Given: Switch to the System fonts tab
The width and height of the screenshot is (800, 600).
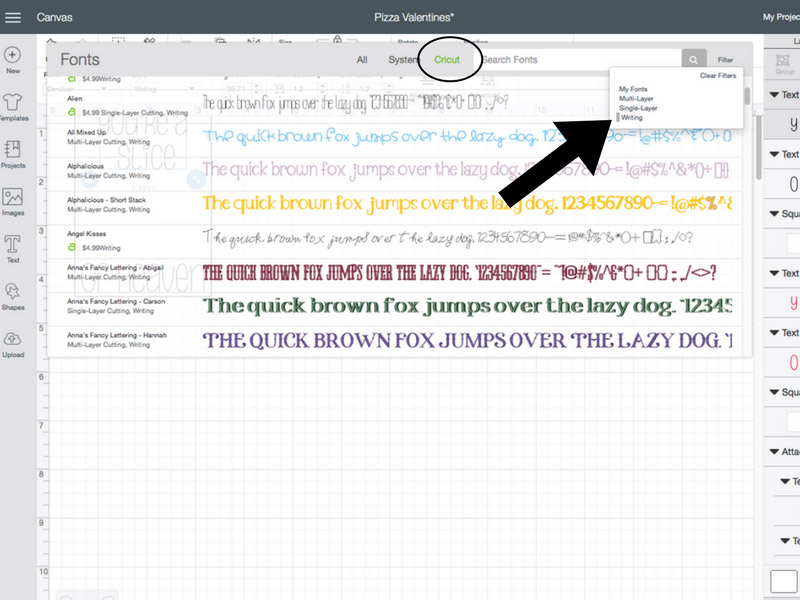Looking at the screenshot, I should [x=403, y=60].
